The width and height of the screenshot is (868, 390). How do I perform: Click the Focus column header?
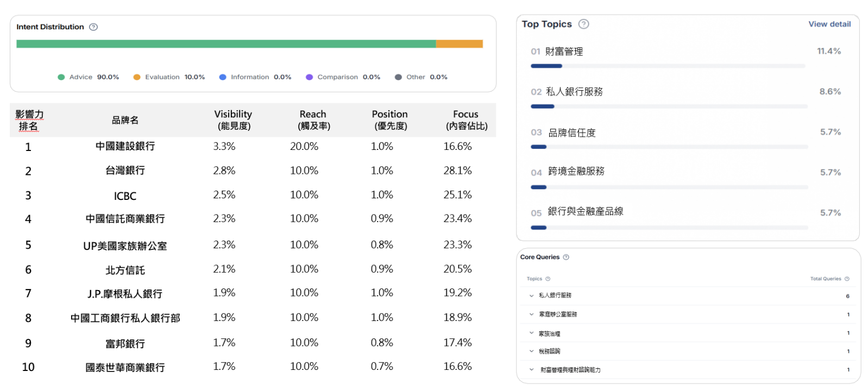(466, 119)
